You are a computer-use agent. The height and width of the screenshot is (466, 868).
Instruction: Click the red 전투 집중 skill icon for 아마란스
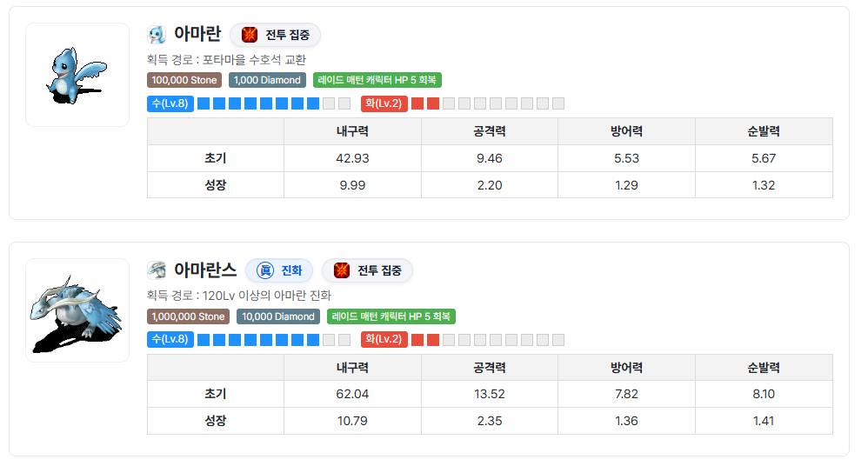pos(342,270)
